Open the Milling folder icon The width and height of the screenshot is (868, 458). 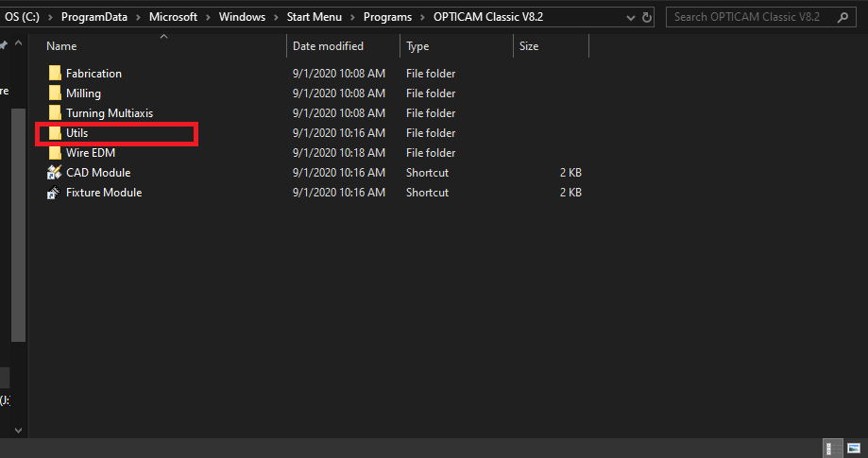click(x=55, y=93)
